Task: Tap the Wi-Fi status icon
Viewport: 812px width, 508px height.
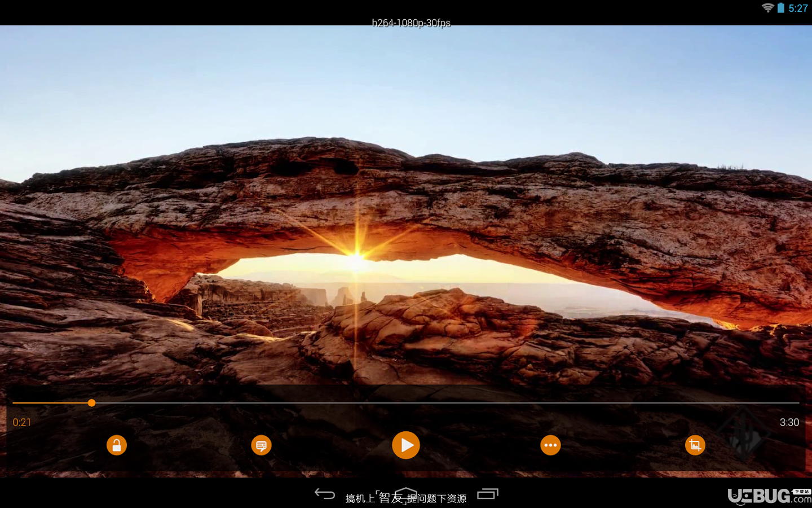Action: pos(767,8)
